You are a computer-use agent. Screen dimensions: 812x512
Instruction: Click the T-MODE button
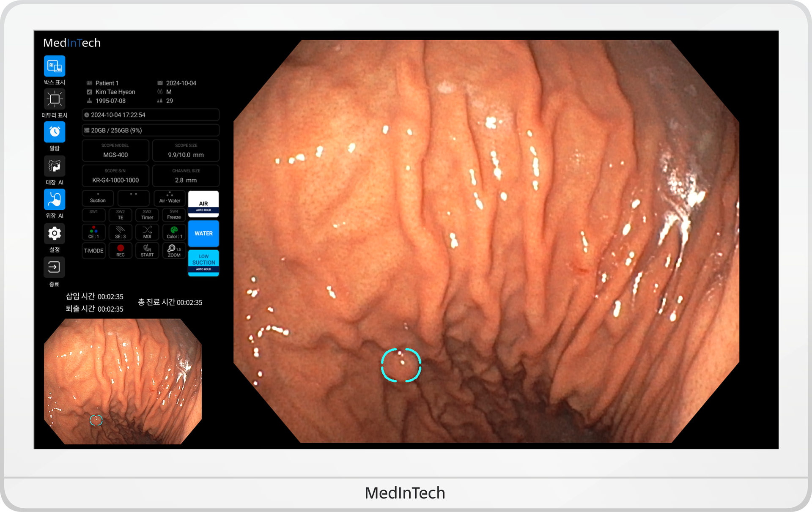pyautogui.click(x=93, y=251)
